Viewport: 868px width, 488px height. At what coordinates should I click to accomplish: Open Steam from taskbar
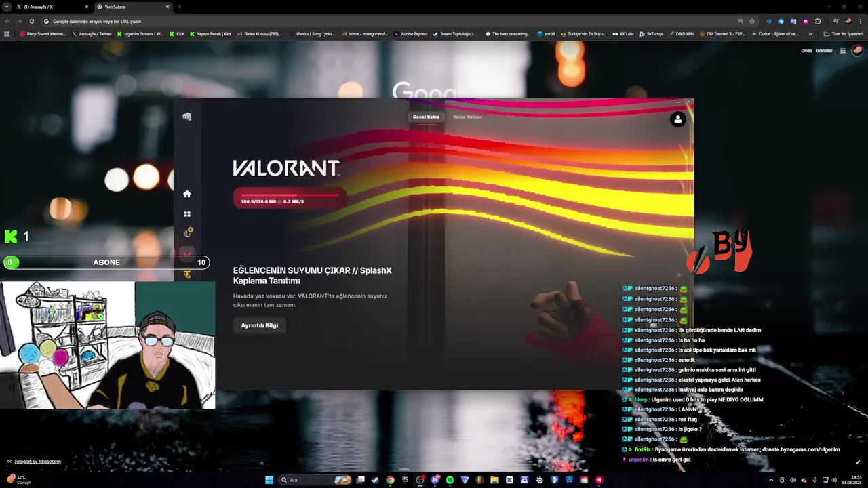click(x=376, y=480)
